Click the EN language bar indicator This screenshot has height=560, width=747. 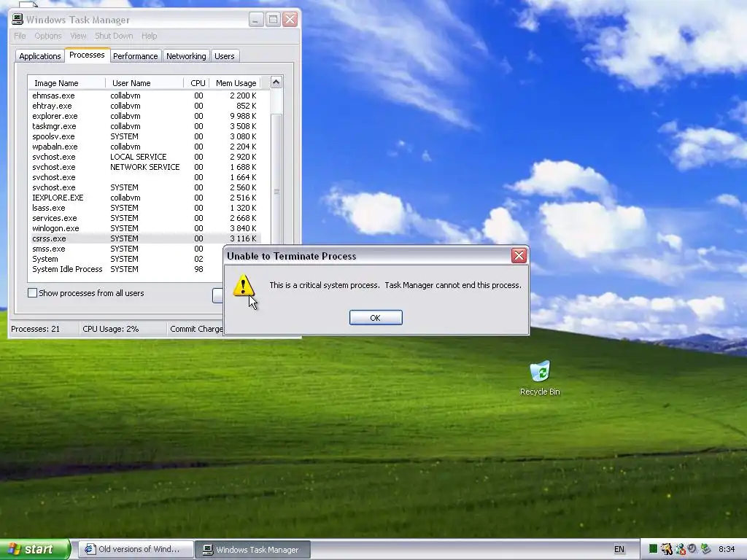(619, 549)
